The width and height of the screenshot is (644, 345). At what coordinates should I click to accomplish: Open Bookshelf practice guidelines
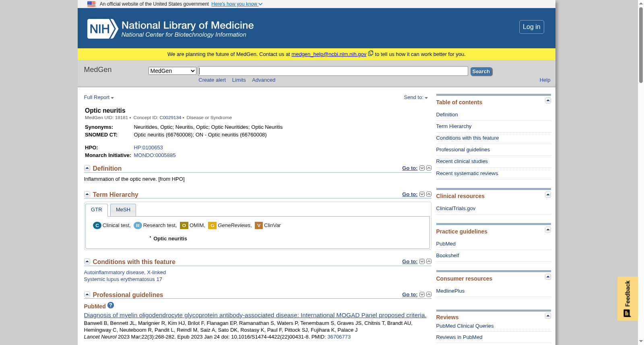tap(447, 256)
